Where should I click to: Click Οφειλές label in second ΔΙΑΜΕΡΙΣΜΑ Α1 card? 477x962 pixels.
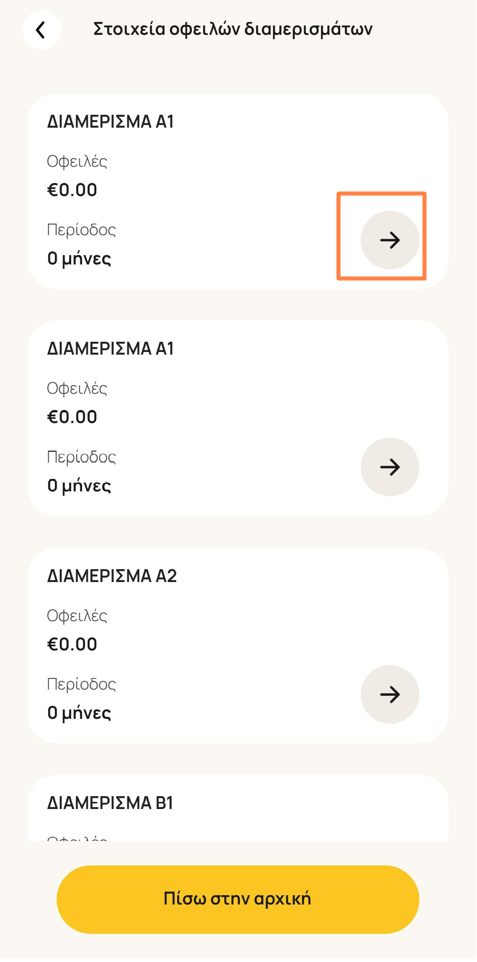[x=77, y=389]
